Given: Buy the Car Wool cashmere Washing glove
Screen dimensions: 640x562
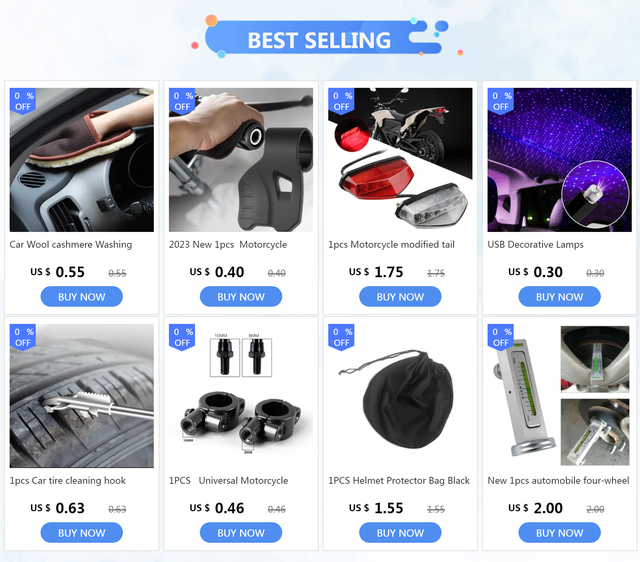Looking at the screenshot, I should tap(82, 297).
